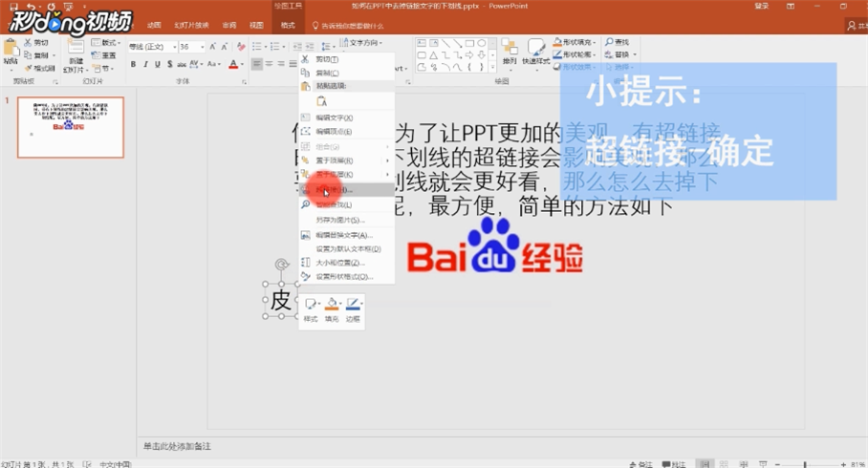Choose Copy (复制) in the context menu
The width and height of the screenshot is (868, 468).
tap(347, 73)
